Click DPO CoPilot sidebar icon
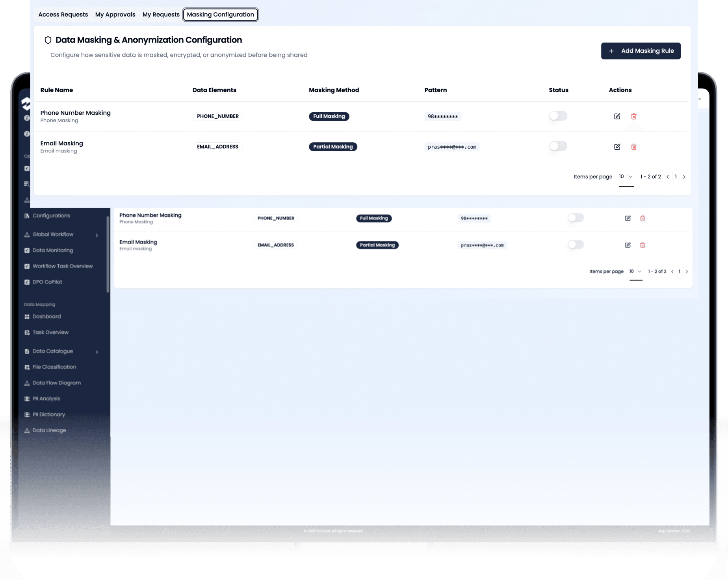This screenshot has height=580, width=728. (x=27, y=282)
